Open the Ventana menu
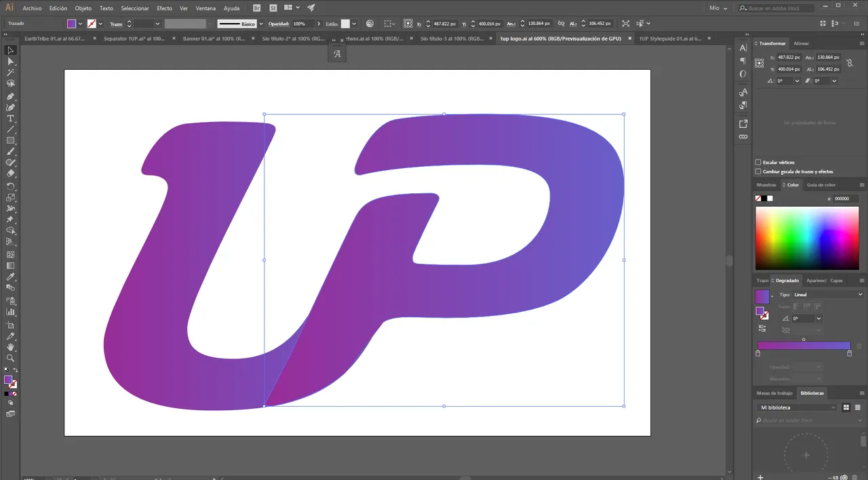The image size is (868, 480). [x=205, y=7]
